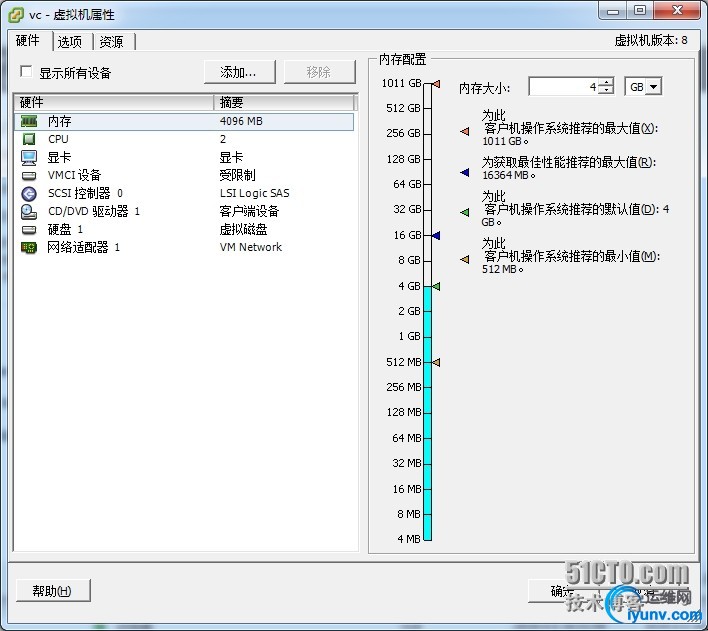The width and height of the screenshot is (708, 631).
Task: Close the vc 虚拟机属性 window
Action: pyautogui.click(x=677, y=11)
